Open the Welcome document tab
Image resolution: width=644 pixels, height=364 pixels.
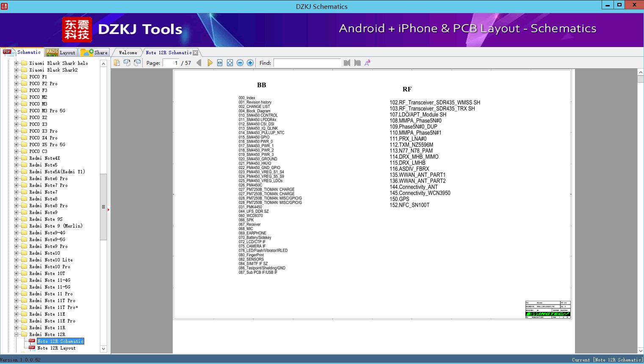[x=128, y=53]
